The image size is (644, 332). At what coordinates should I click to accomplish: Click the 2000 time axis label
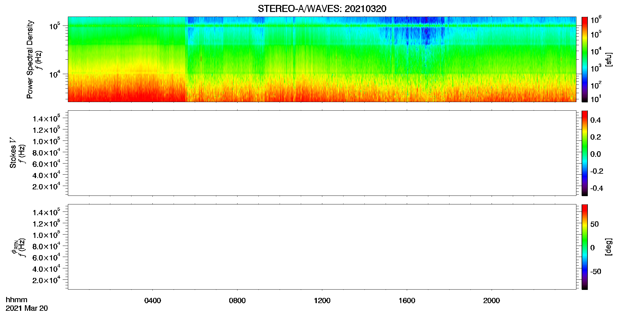coord(492,301)
